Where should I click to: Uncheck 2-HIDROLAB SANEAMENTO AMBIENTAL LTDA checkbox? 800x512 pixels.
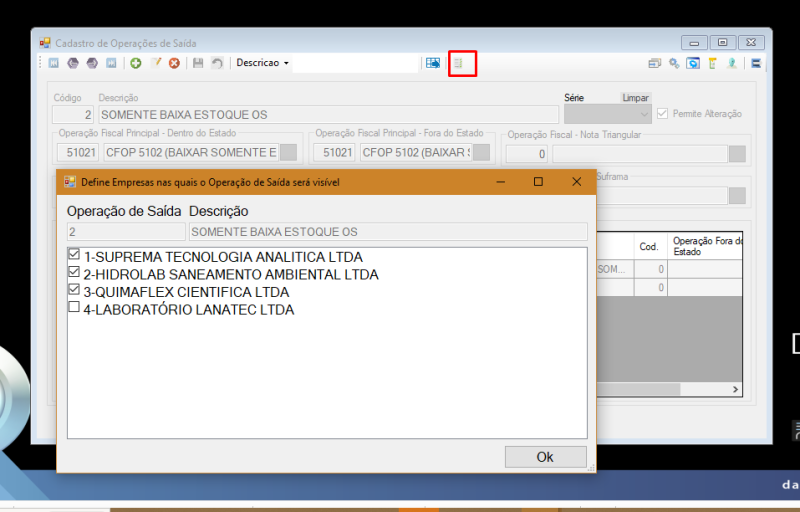pyautogui.click(x=74, y=272)
